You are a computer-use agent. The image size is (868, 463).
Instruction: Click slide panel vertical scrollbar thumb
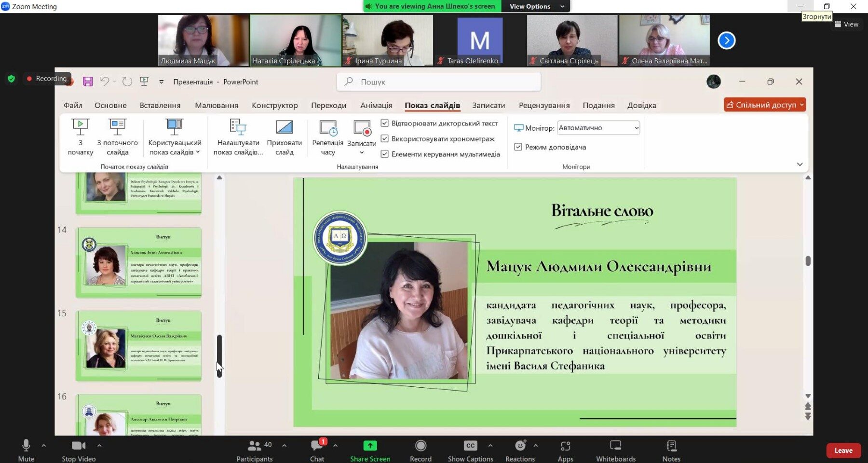tap(219, 355)
